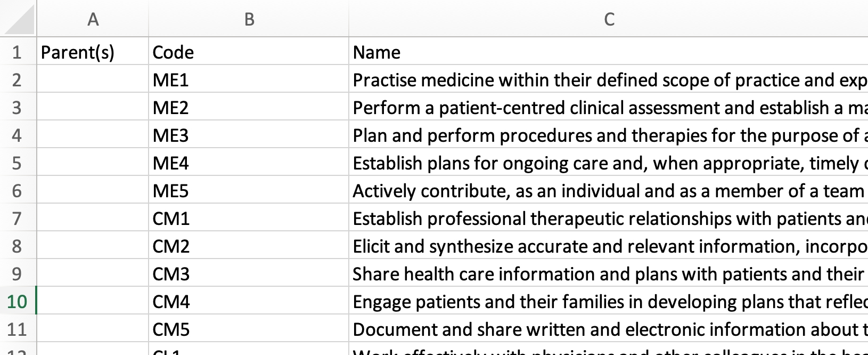Image resolution: width=868 pixels, height=355 pixels.
Task: Select the row 8 header
Action: point(17,246)
